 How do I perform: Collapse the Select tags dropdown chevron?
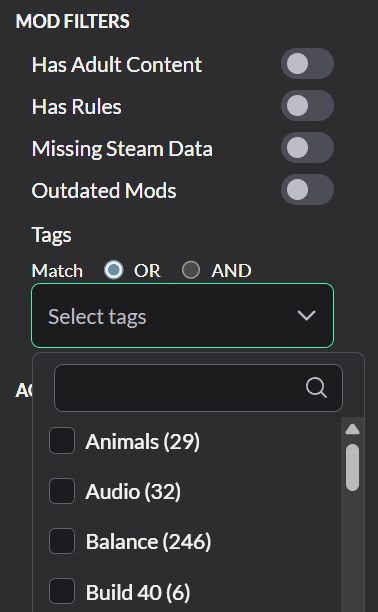pyautogui.click(x=306, y=315)
